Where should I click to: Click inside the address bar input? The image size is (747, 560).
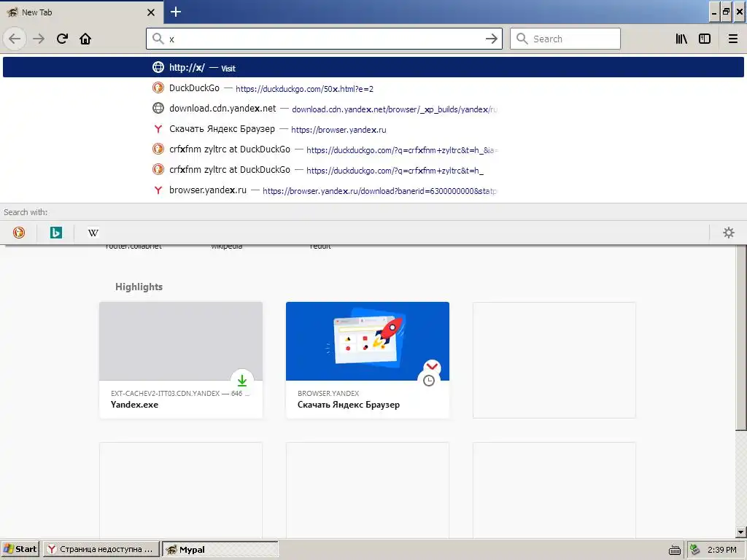click(x=324, y=39)
